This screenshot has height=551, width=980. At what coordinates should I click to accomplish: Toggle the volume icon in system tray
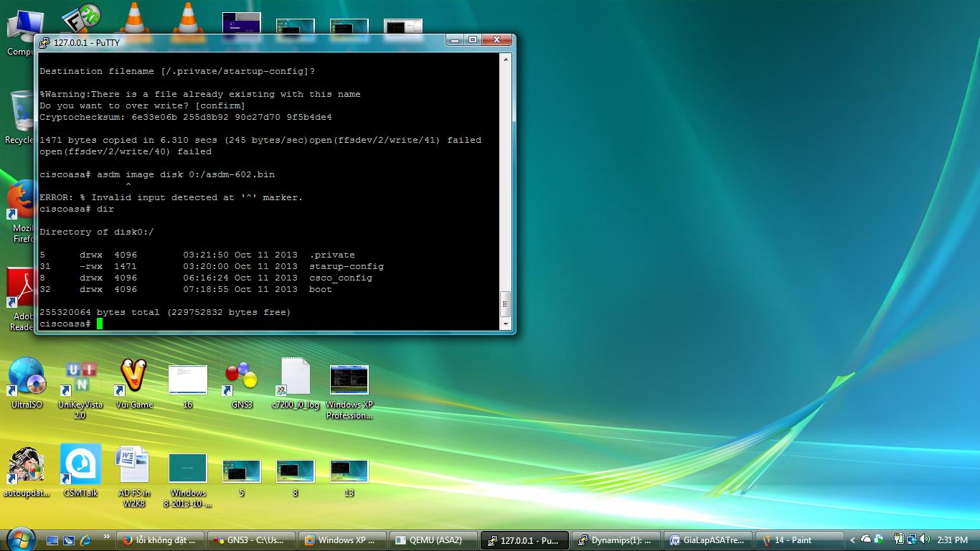point(923,540)
